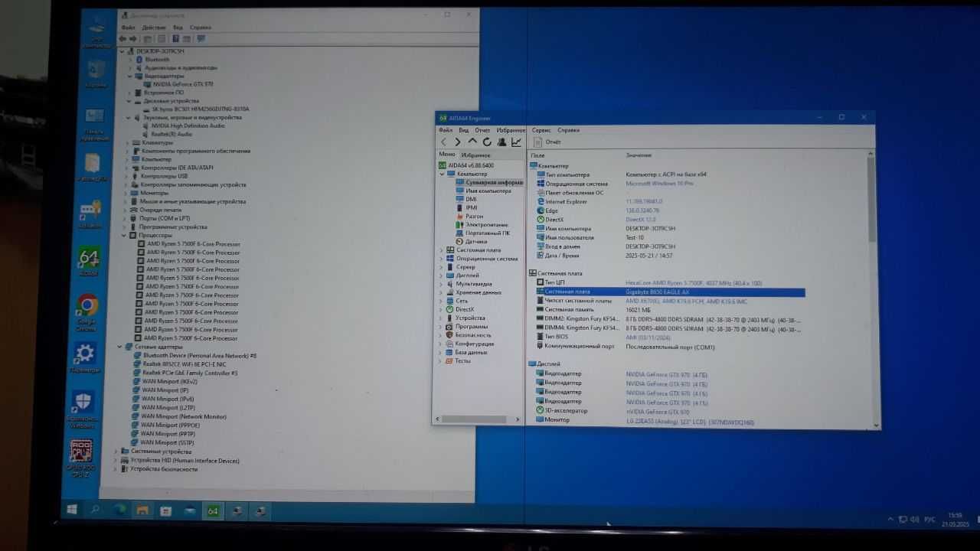Click the AIDA64 user silhouette toolbar icon
Screen dimensions: 980x551
[501, 142]
